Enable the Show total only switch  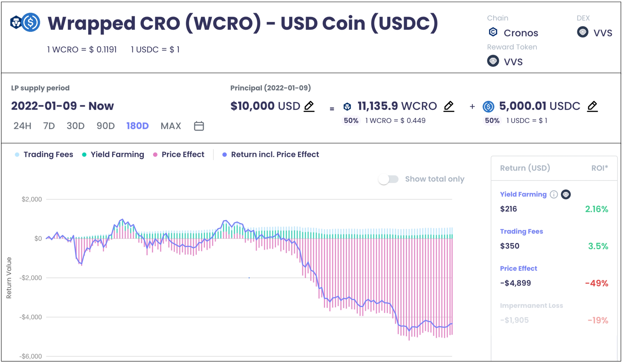tap(388, 179)
